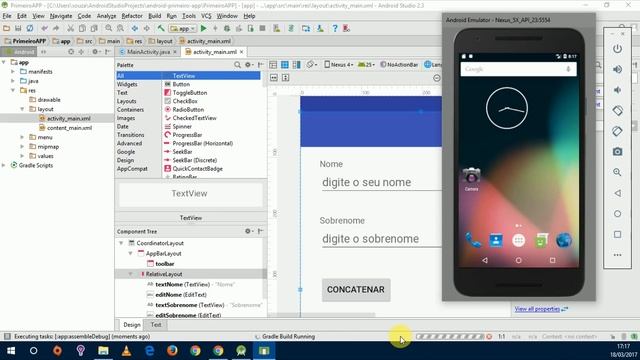
Task: Click Google search bar on emulator
Action: click(x=518, y=69)
